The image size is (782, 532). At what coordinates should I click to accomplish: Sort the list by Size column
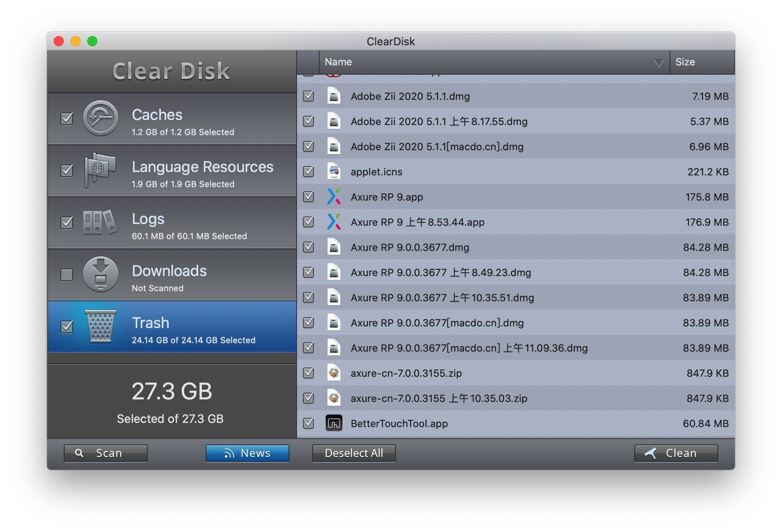[x=702, y=62]
